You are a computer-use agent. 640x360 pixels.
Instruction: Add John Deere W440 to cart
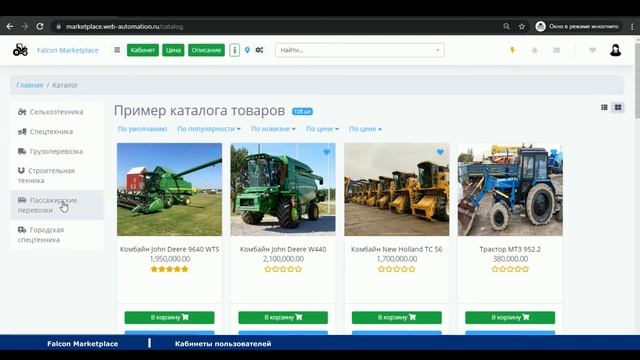(283, 317)
